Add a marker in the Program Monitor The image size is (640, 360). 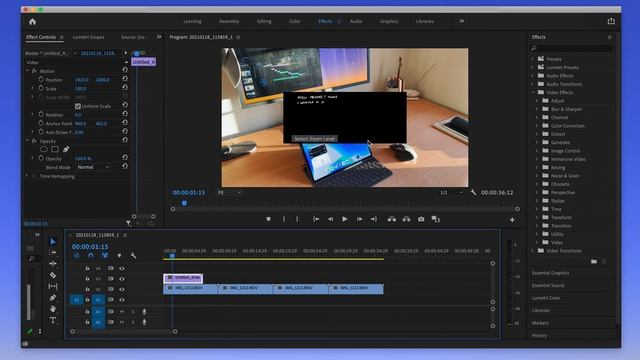[268, 219]
